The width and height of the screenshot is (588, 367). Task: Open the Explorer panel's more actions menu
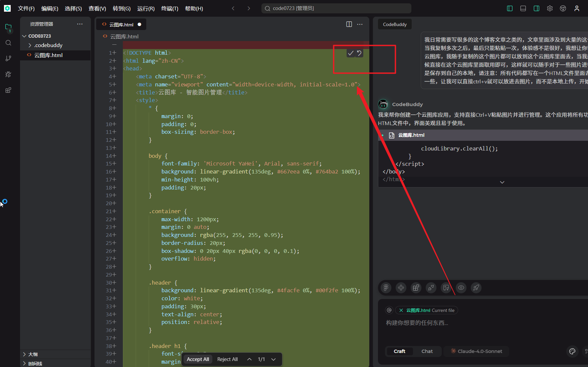(80, 24)
